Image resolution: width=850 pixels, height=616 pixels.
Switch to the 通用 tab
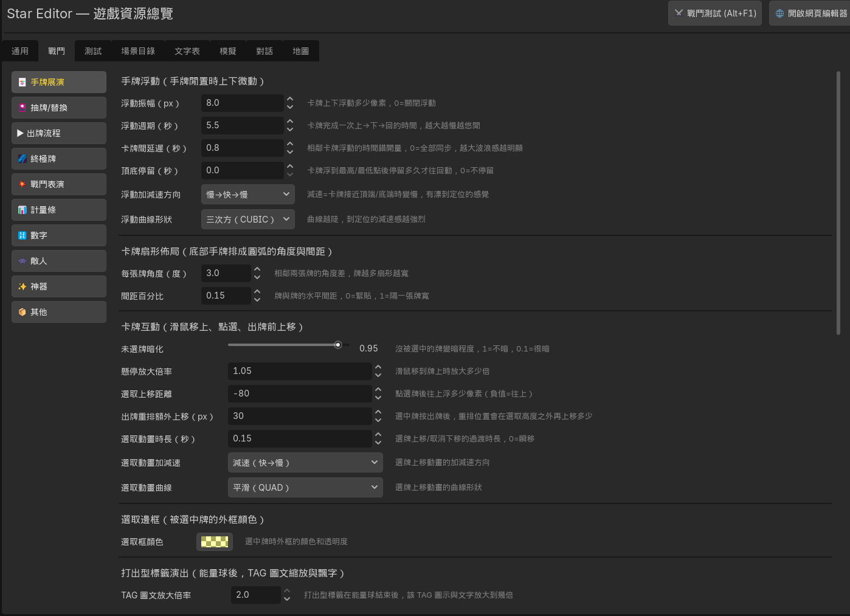tap(20, 51)
